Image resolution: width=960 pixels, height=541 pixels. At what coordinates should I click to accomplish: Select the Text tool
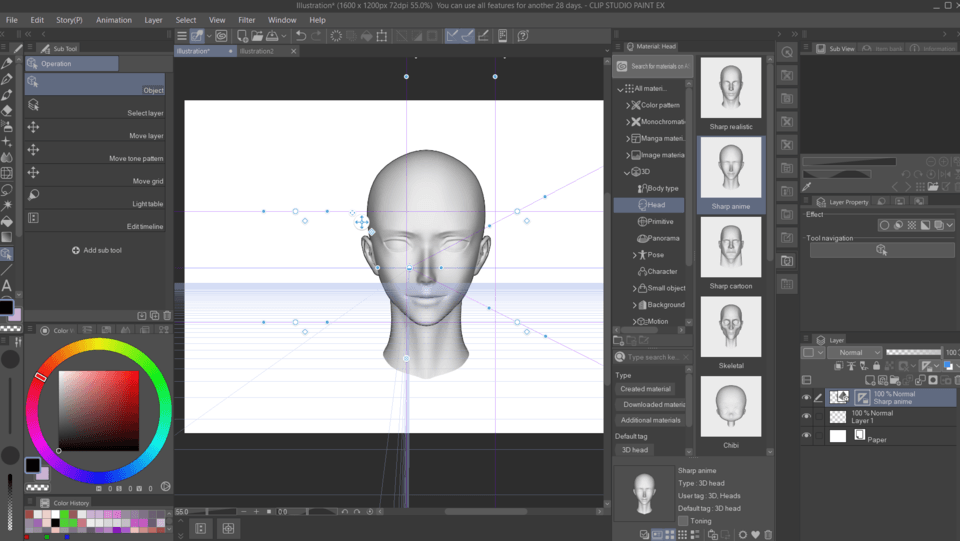(x=7, y=285)
